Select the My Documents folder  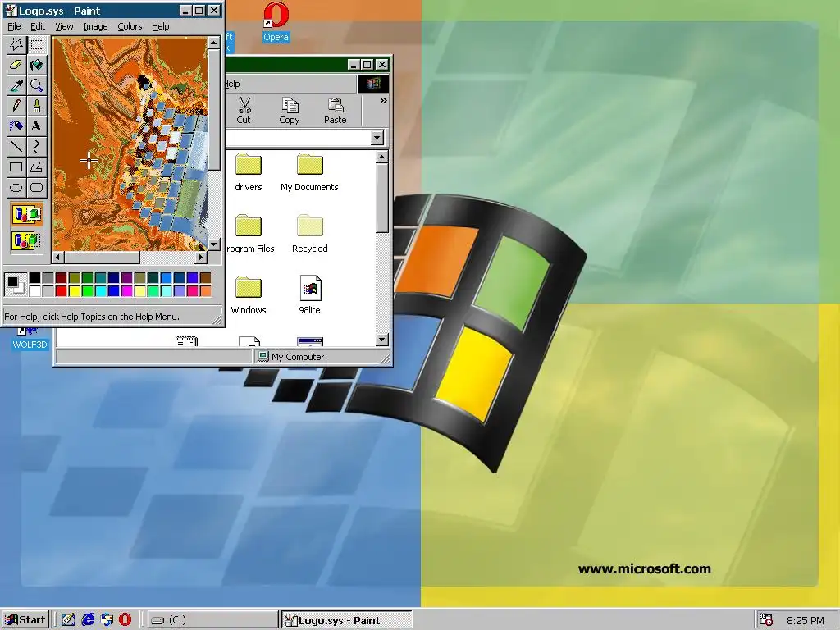[309, 172]
